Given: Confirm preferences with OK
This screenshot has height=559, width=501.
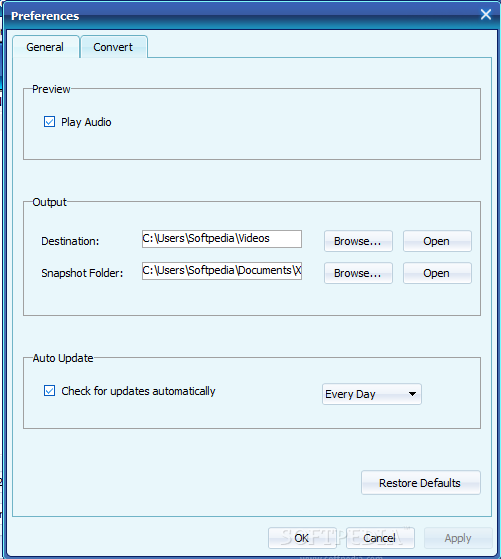Looking at the screenshot, I should pos(302,538).
